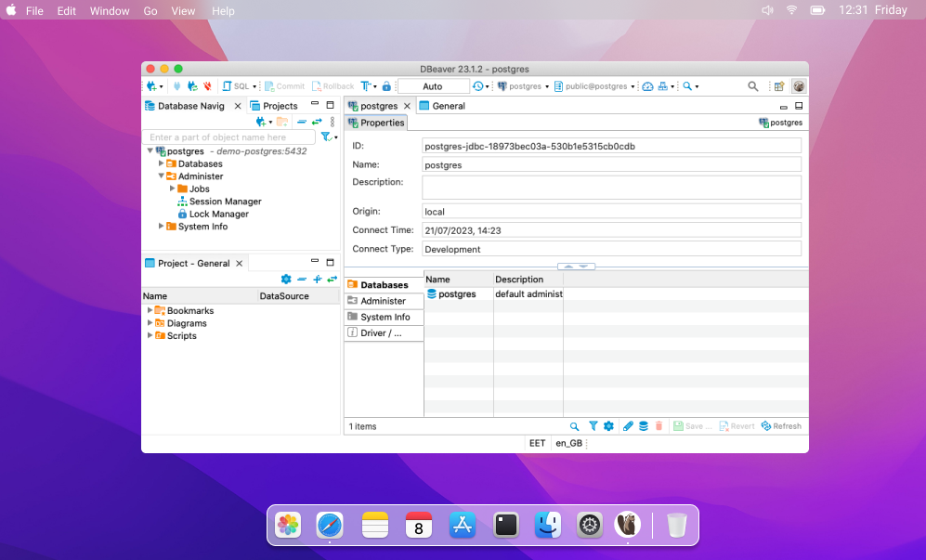Toggle link with editor in Database Navigator
Viewport: 926px width, 560px height.
click(317, 122)
